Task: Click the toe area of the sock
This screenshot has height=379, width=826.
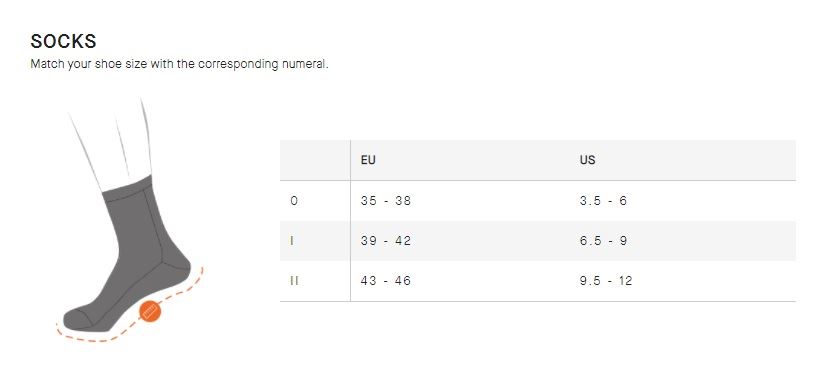Action: pos(79,319)
